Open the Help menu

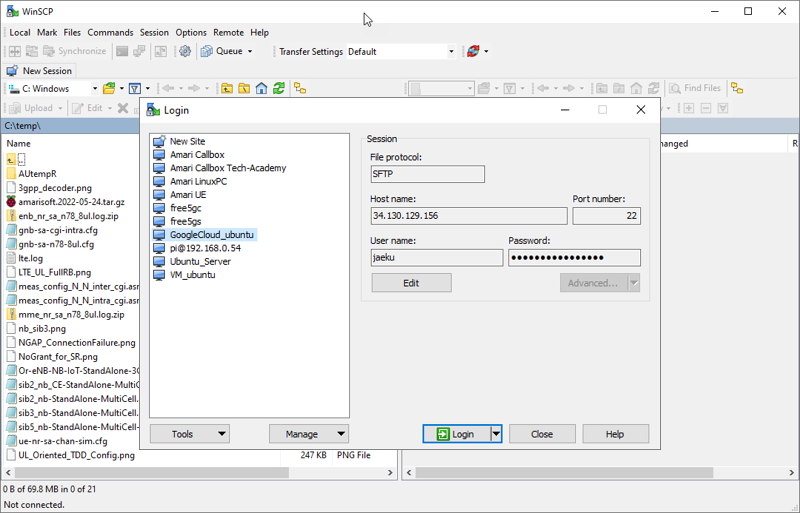pos(259,33)
